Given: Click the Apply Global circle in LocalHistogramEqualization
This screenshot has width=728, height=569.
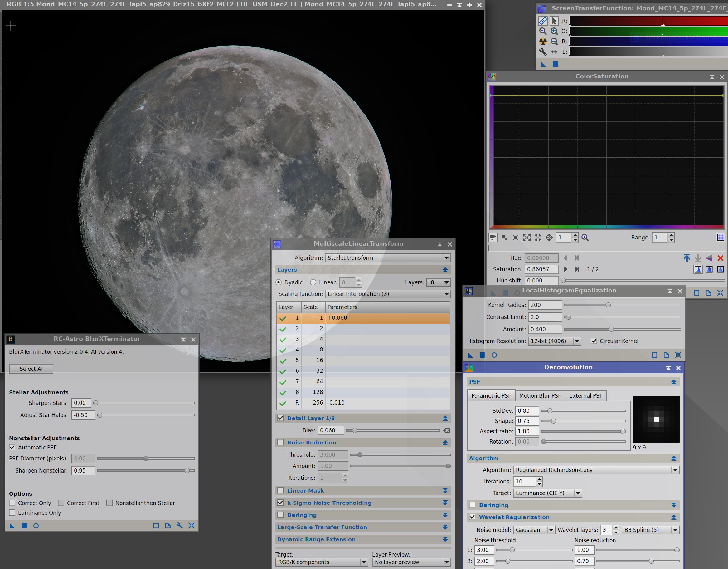Looking at the screenshot, I should click(494, 355).
